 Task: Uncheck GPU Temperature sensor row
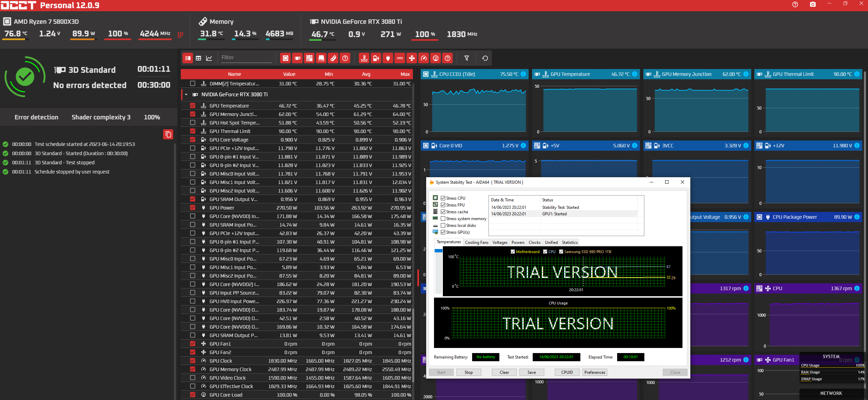pos(193,105)
